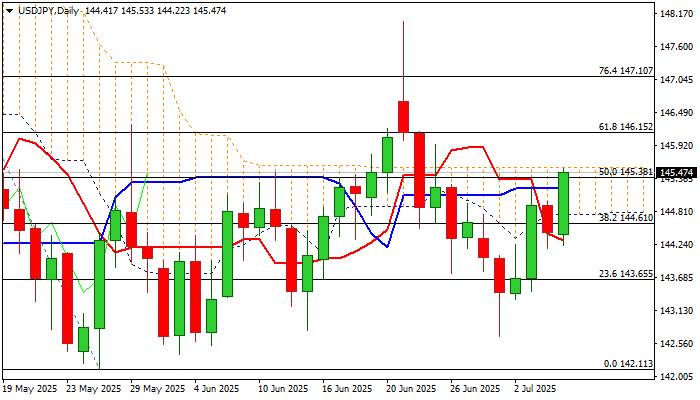The image size is (700, 400).
Task: Select the 38.2 144.610 Fibonacci level label
Action: (625, 218)
